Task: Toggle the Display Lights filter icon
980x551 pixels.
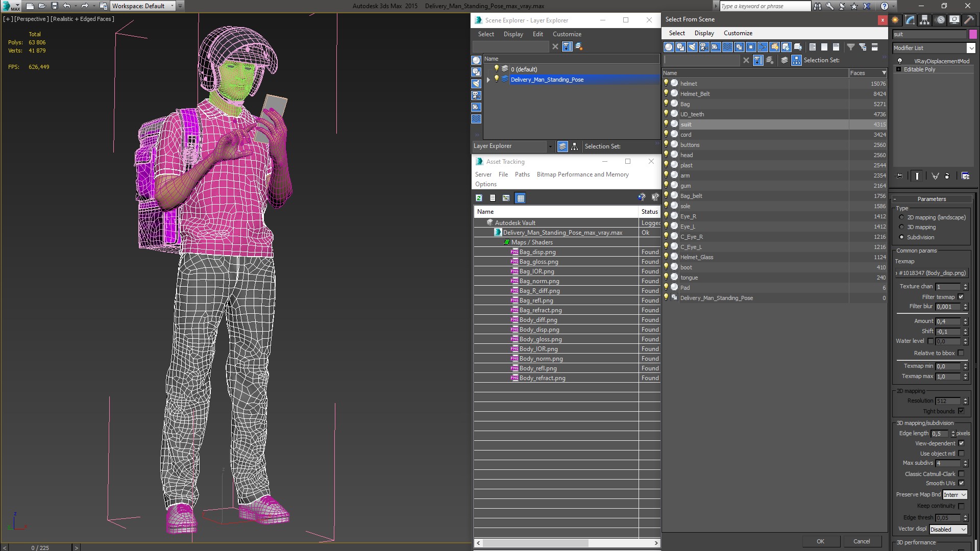Action: point(692,47)
